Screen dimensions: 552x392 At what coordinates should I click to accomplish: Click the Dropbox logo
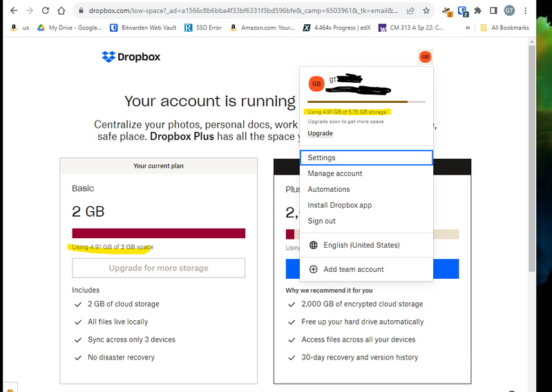pos(131,57)
